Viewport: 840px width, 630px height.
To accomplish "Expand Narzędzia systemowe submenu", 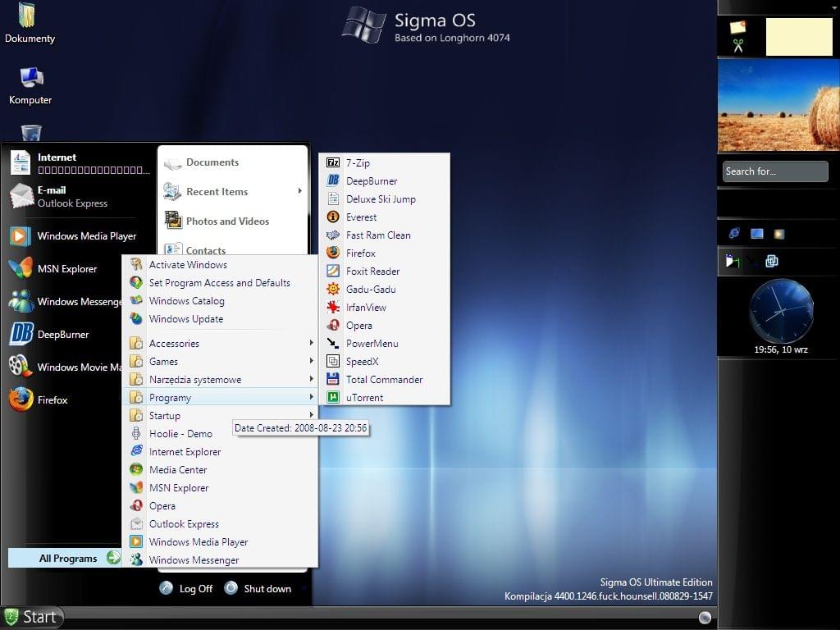I will (220, 379).
